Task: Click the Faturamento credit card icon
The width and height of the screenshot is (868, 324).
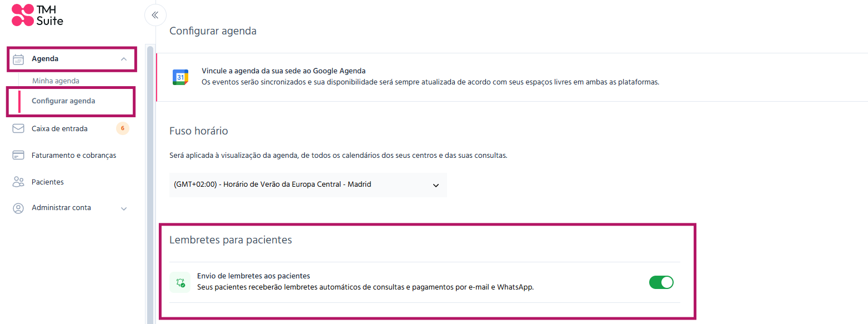Action: pos(18,155)
